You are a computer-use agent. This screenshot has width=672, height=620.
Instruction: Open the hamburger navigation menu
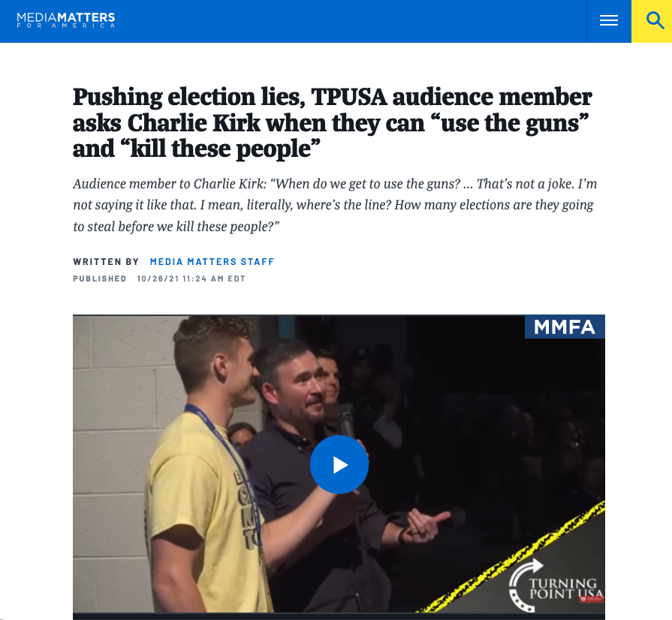[x=609, y=20]
